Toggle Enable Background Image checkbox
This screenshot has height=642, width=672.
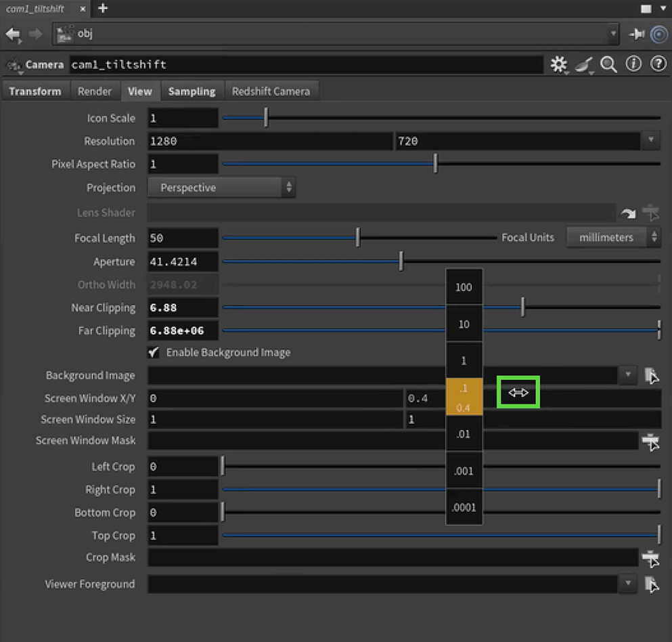pos(154,353)
